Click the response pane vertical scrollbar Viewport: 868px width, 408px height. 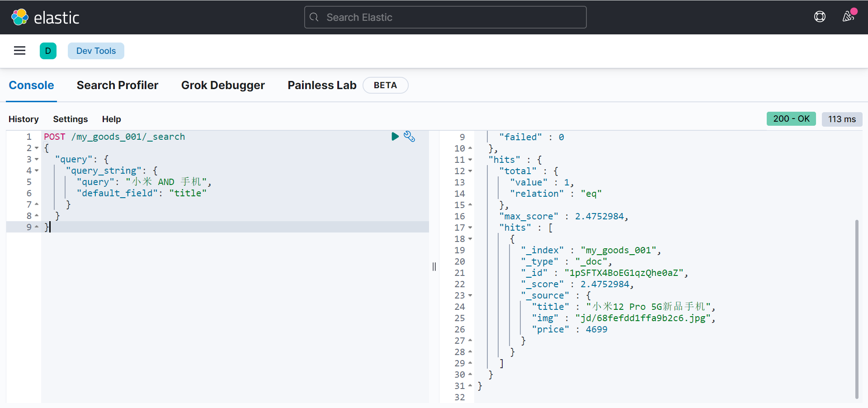[857, 309]
